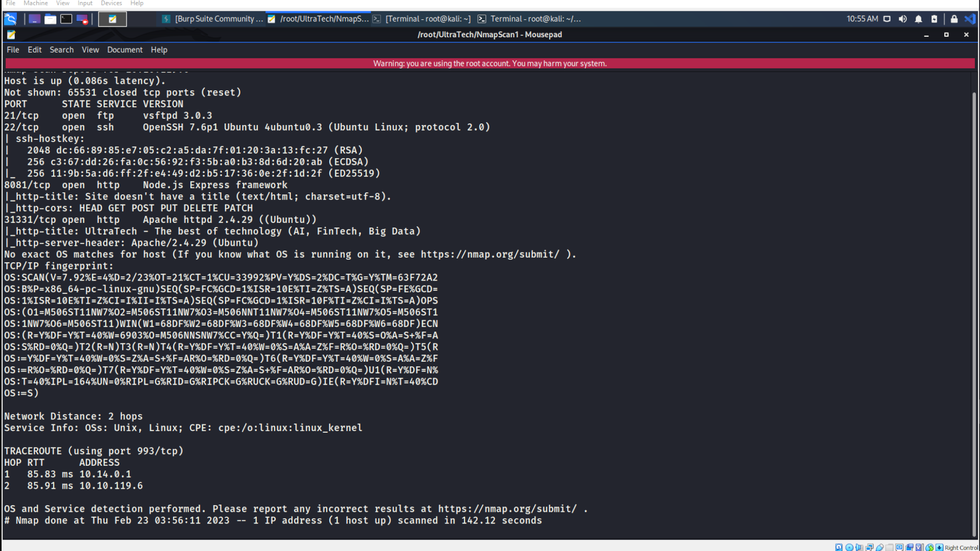Click the optical disc status icon

click(849, 546)
